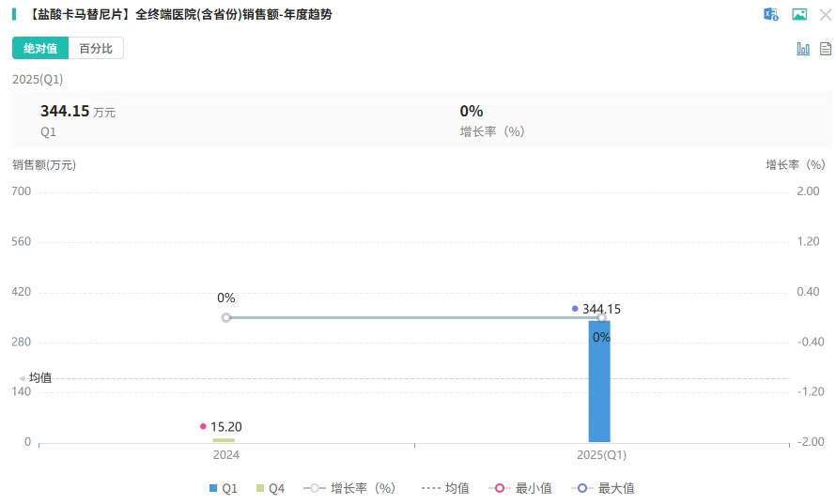Click the blue 2025(Q1) sales bar
This screenshot has width=836, height=504.
click(x=599, y=385)
